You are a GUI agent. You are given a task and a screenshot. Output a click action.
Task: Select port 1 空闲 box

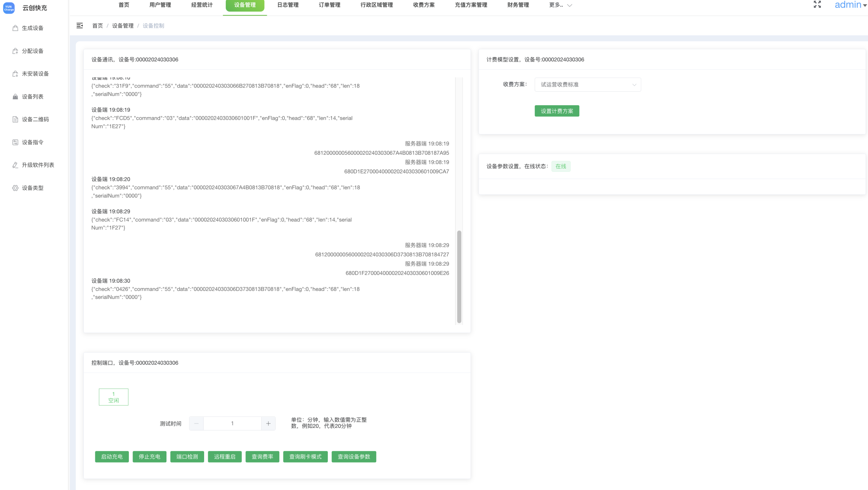tap(114, 397)
